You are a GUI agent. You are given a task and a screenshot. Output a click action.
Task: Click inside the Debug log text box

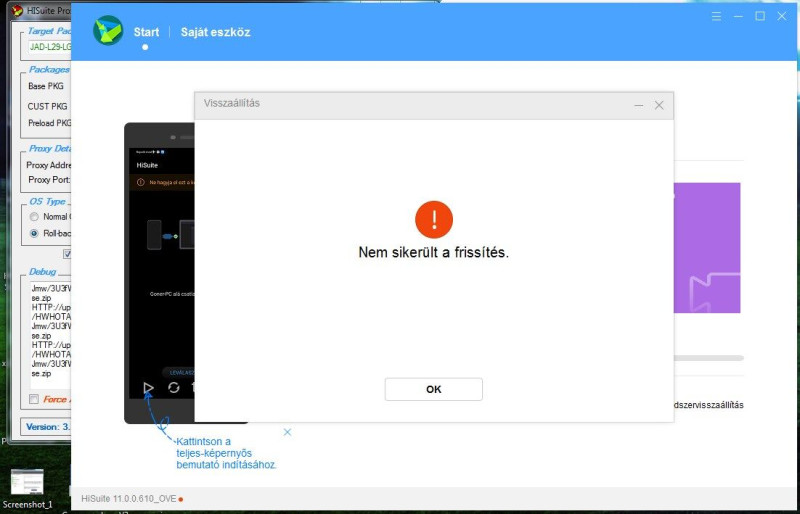pos(51,334)
